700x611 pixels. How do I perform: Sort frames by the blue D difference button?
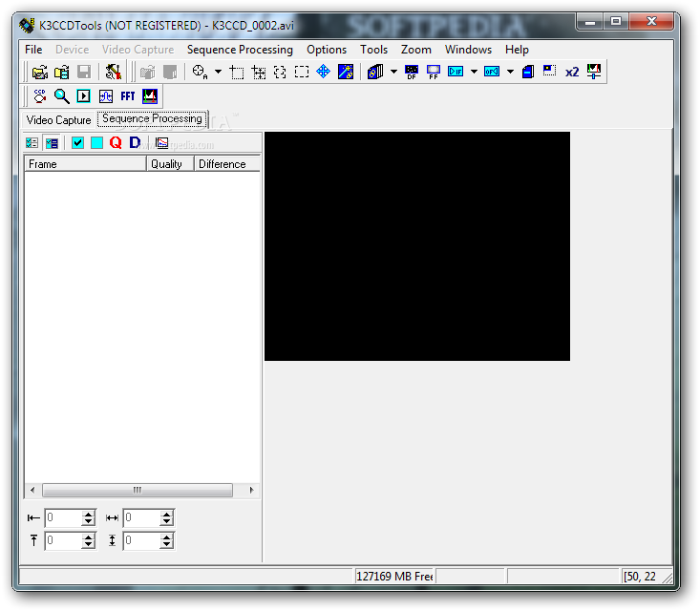(x=135, y=143)
